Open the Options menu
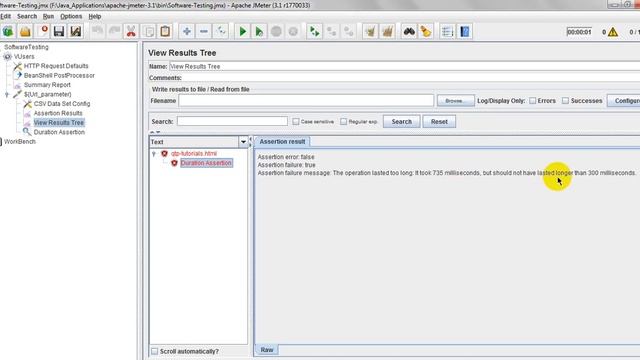Viewport: 640px width, 360px height. [x=71, y=16]
